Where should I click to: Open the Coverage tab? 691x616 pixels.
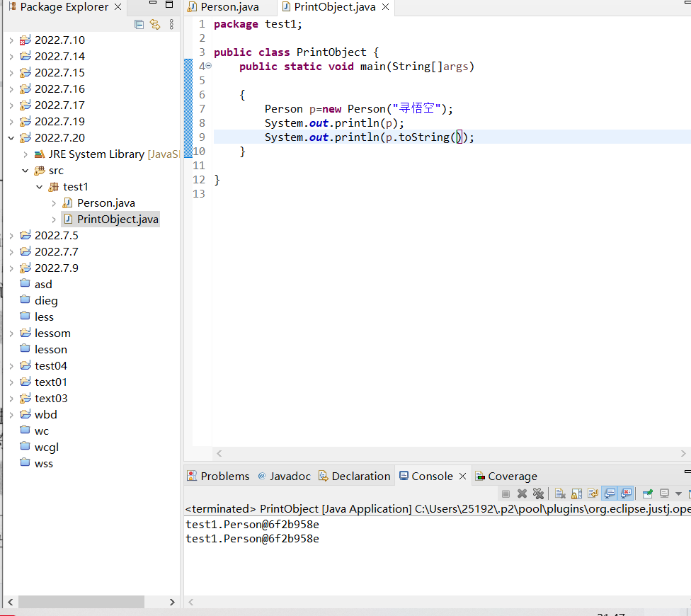coord(506,477)
